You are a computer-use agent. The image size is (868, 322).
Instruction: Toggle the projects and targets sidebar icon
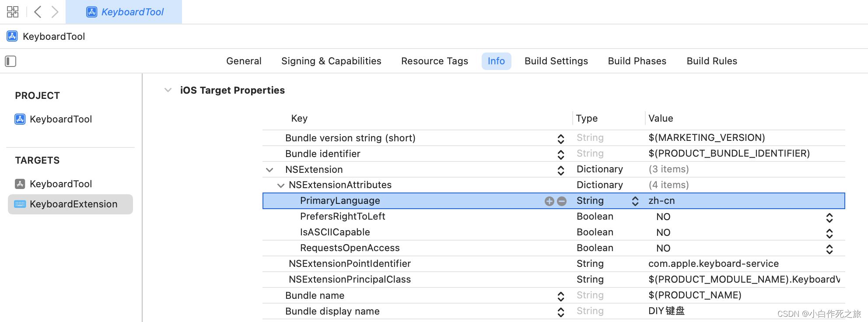[x=10, y=61]
